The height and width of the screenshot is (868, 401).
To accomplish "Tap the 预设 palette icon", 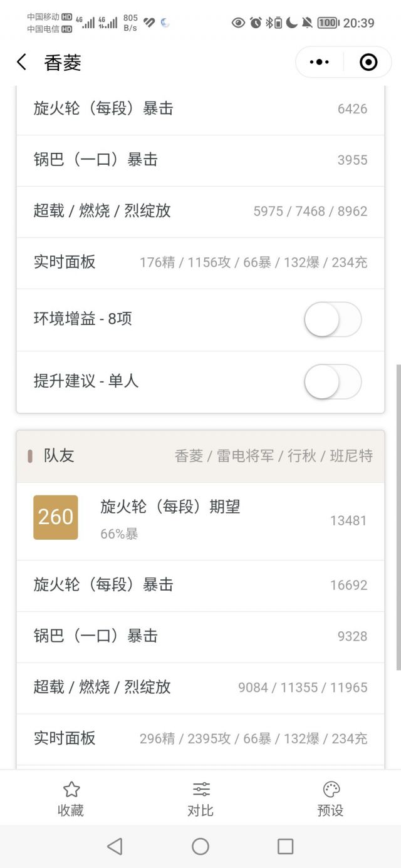I will (x=331, y=789).
